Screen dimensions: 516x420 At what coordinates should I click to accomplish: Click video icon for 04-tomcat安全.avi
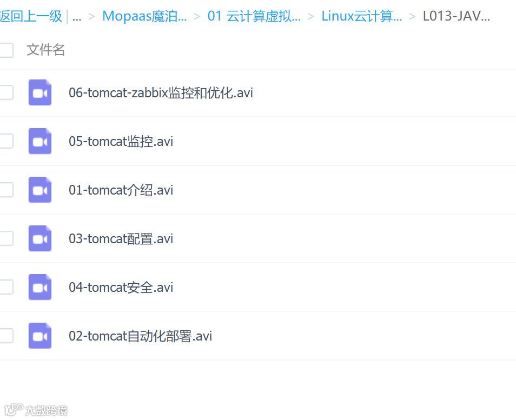40,287
